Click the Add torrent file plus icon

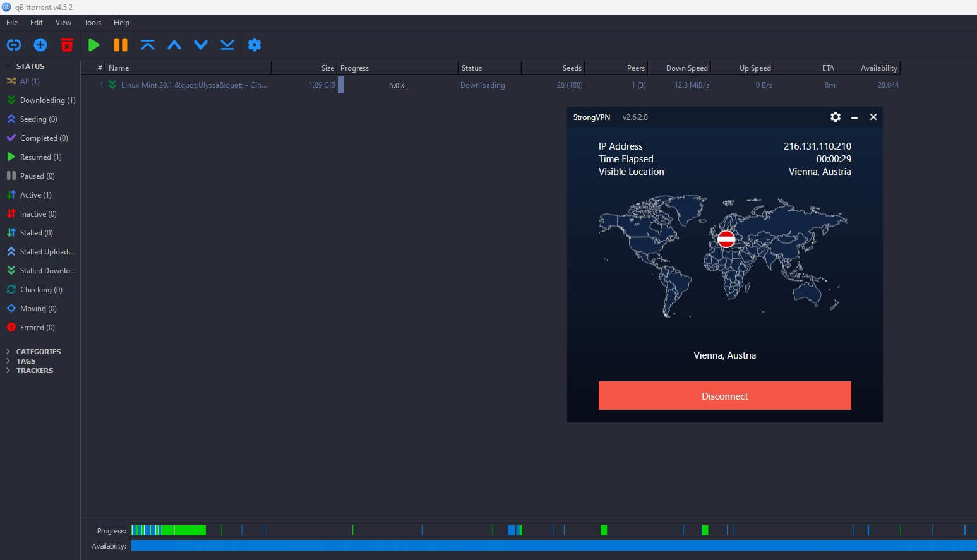(x=40, y=45)
